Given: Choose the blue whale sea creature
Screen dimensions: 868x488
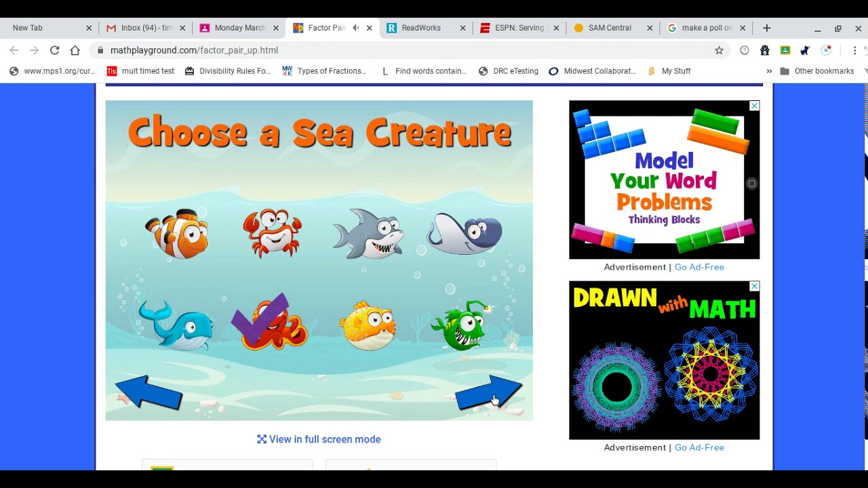Looking at the screenshot, I should click(x=176, y=325).
